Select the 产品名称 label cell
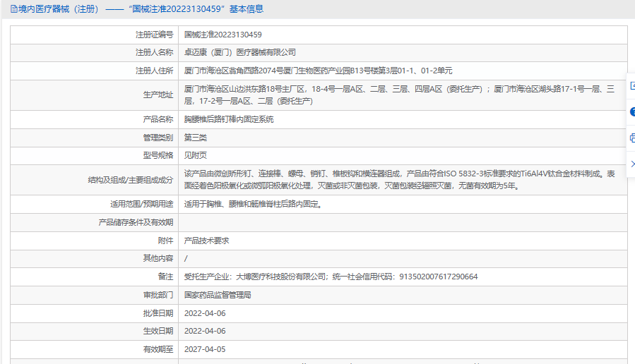Screen dimensions: 635x364 95,119
